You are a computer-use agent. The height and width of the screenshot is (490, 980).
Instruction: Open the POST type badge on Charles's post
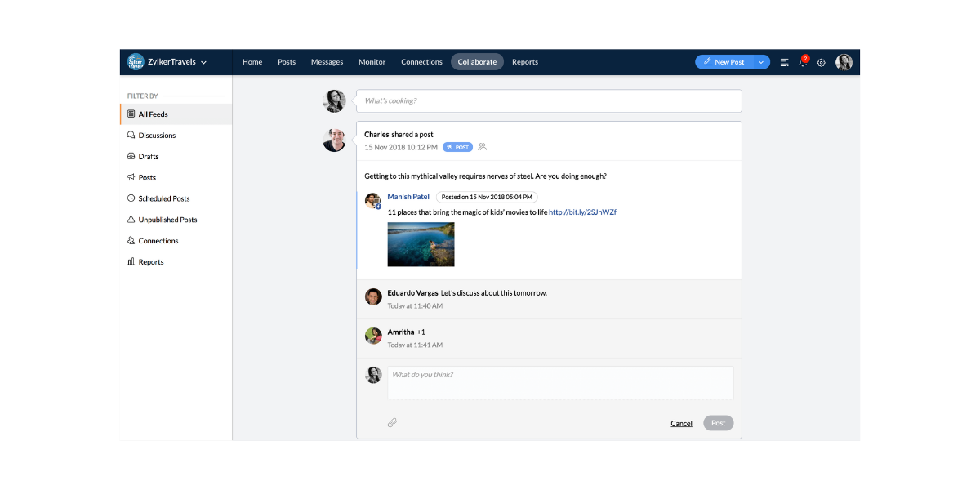[x=457, y=147]
